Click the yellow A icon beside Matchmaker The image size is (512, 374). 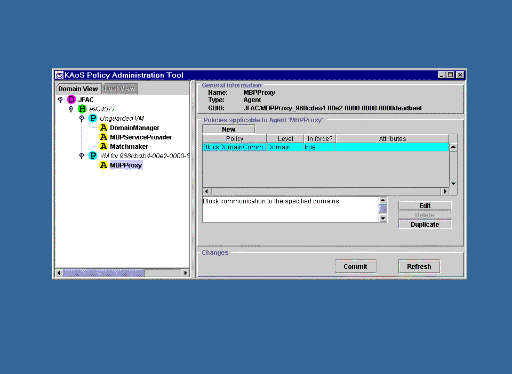(x=103, y=146)
